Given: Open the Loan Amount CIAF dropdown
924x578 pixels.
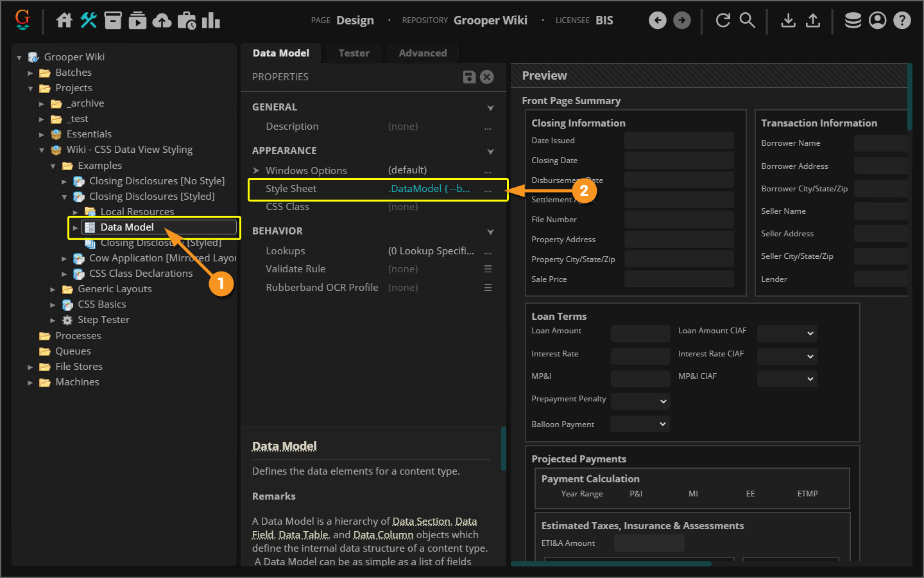Looking at the screenshot, I should click(787, 333).
